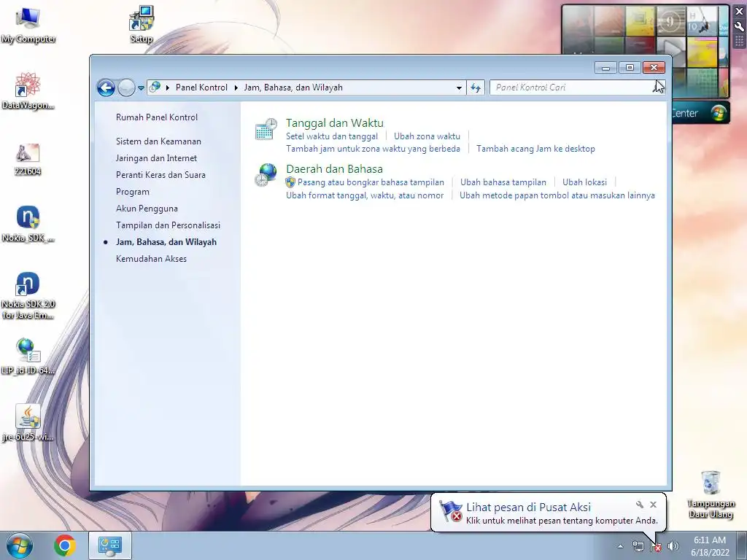Click Setel waktu dan tanggal
This screenshot has height=560, width=747.
tap(332, 136)
